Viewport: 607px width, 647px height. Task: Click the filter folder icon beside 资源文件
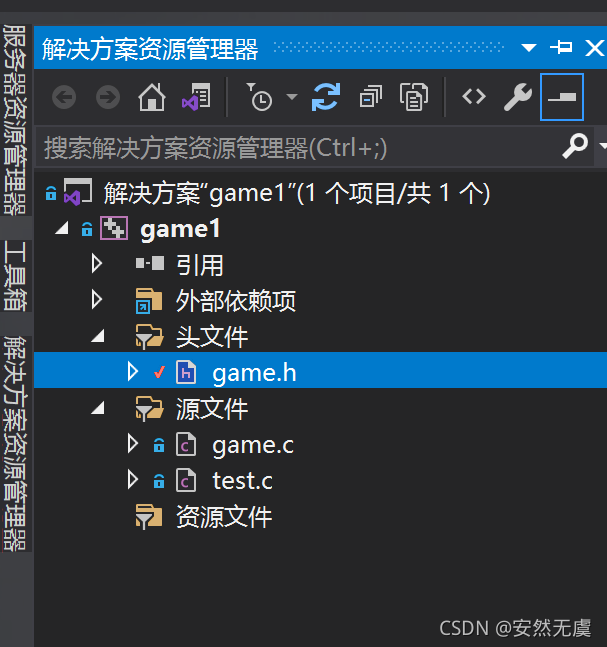tap(149, 516)
